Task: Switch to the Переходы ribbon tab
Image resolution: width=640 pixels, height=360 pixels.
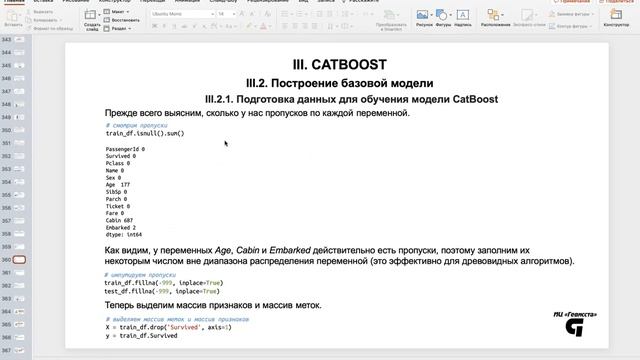Action: pyautogui.click(x=152, y=2)
